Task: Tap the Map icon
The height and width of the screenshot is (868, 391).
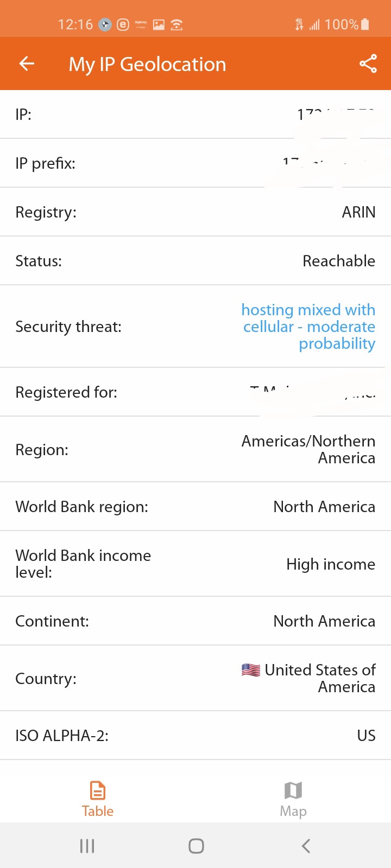Action: (x=293, y=790)
